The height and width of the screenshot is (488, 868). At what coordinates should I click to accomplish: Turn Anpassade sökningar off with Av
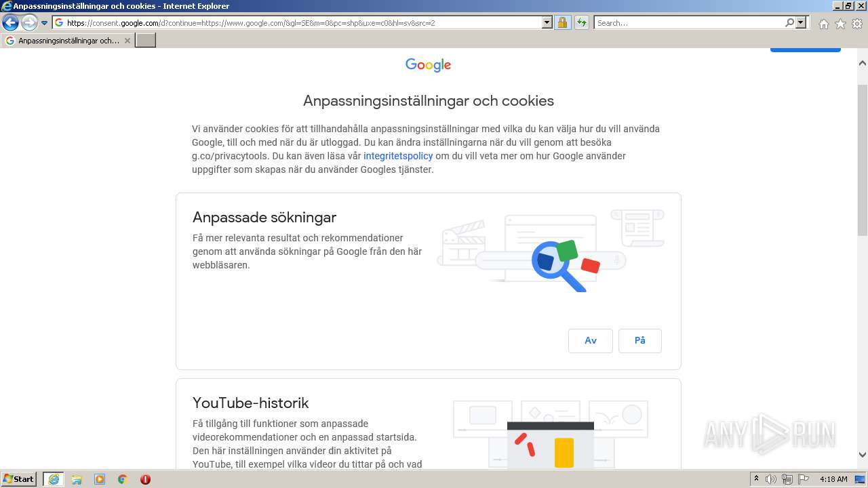click(591, 341)
